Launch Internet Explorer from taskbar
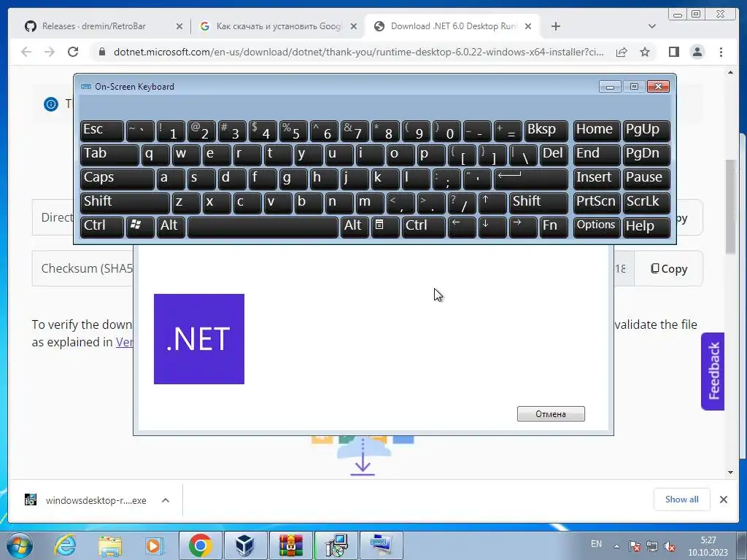 click(x=65, y=545)
